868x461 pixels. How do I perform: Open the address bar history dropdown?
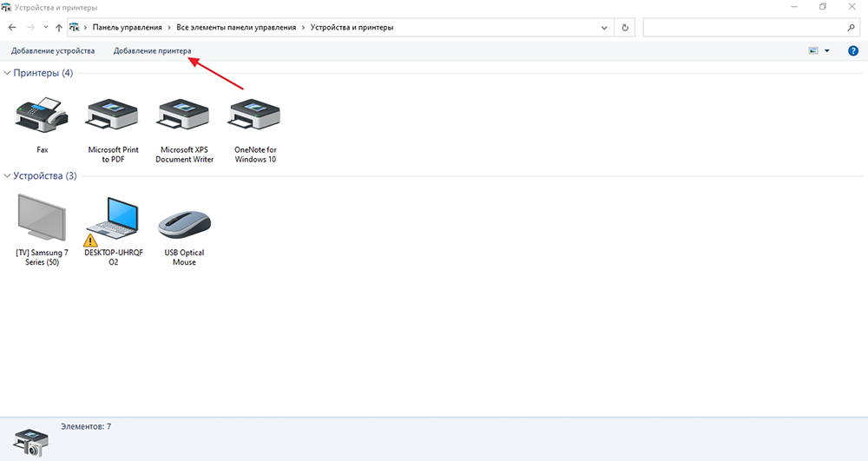(x=604, y=28)
